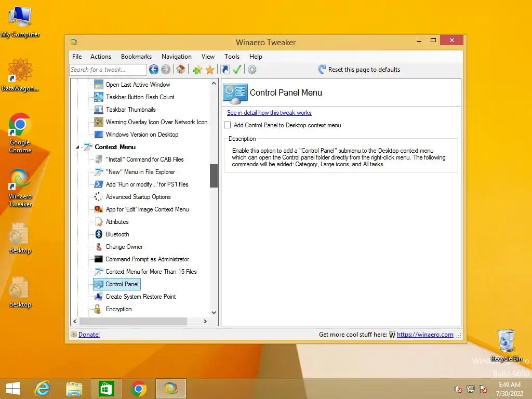Click tree scrollbar down arrow

click(214, 313)
